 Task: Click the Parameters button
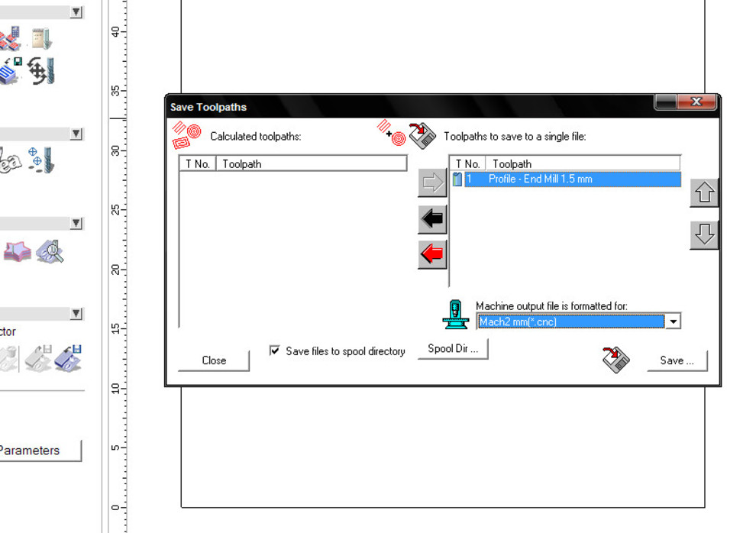[40, 451]
